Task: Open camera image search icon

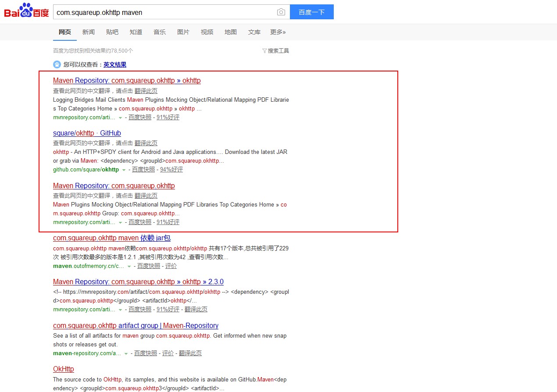Action: click(281, 12)
